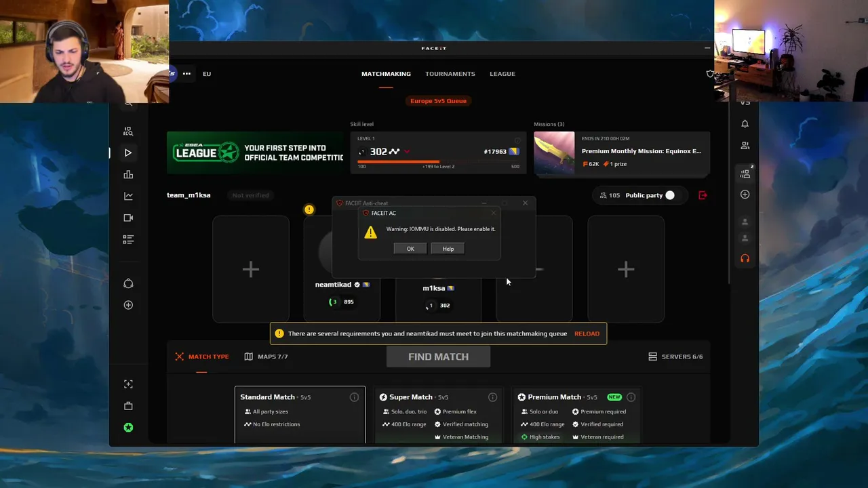
Task: Toggle the Public party switch
Action: [x=669, y=195]
